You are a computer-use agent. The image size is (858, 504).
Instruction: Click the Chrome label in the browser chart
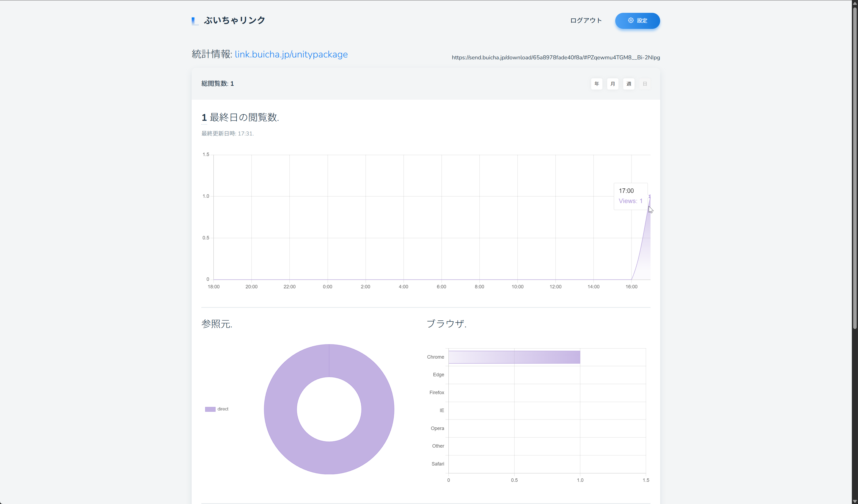click(x=436, y=357)
